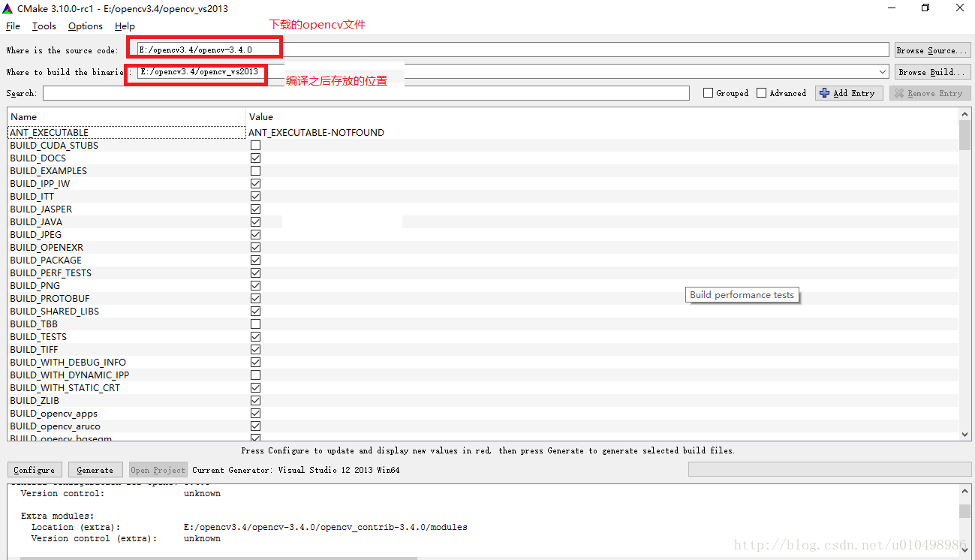The width and height of the screenshot is (975, 560).
Task: Uncheck the BUILD_ZLIB checkbox
Action: point(255,400)
